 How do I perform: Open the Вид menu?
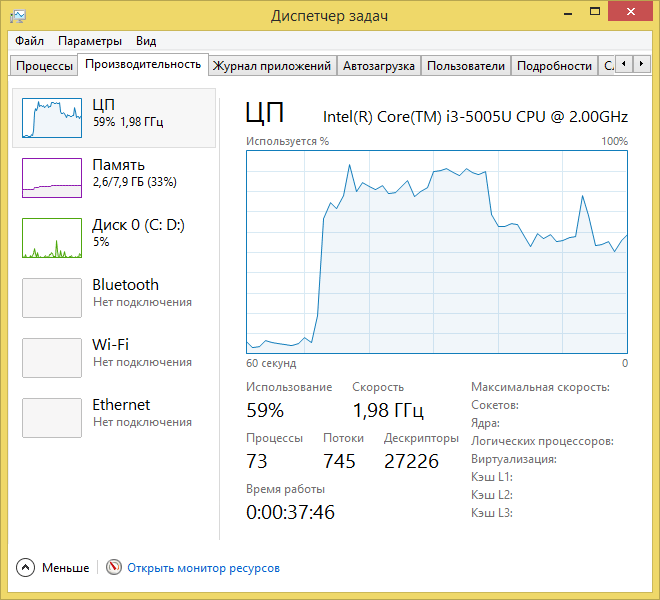click(x=146, y=41)
